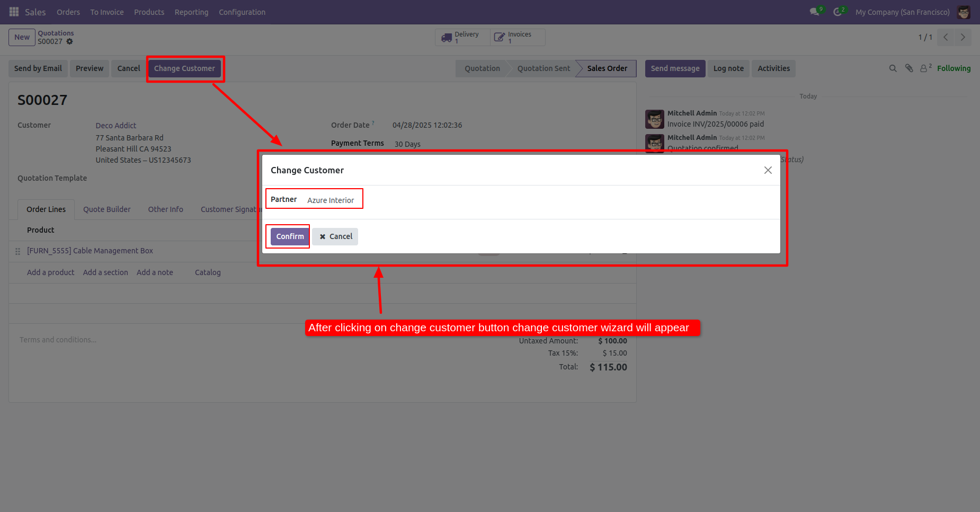Open My Company (San Francisco) company switcher
The width and height of the screenshot is (980, 512).
pos(902,12)
